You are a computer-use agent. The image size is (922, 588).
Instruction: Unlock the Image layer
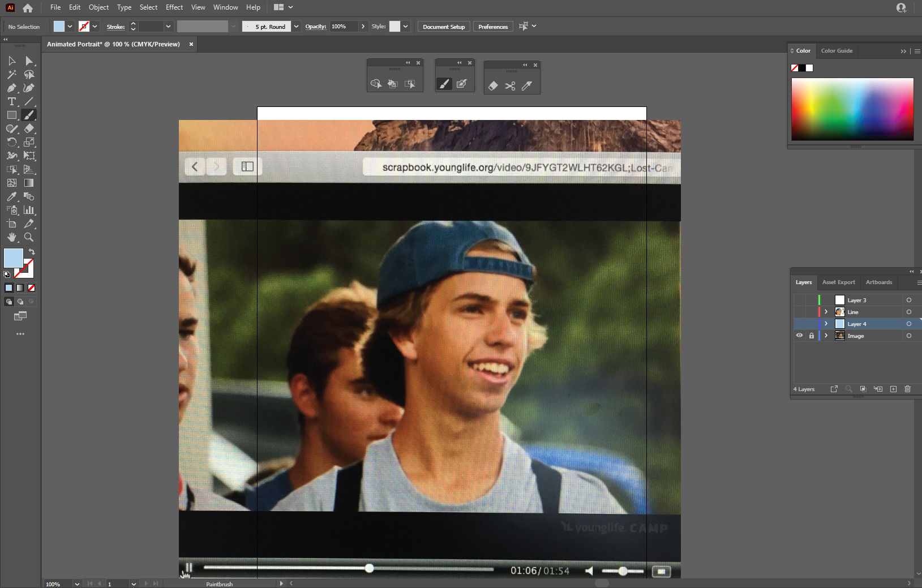pos(811,335)
